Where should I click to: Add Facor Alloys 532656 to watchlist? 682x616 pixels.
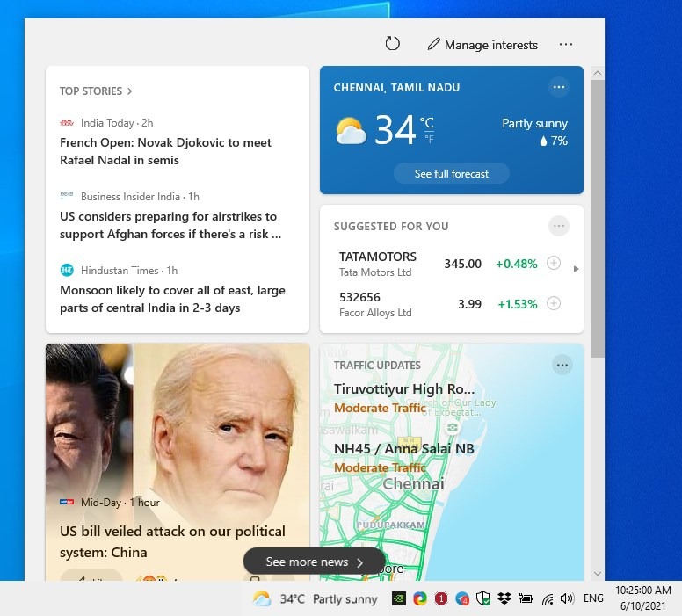pyautogui.click(x=554, y=303)
